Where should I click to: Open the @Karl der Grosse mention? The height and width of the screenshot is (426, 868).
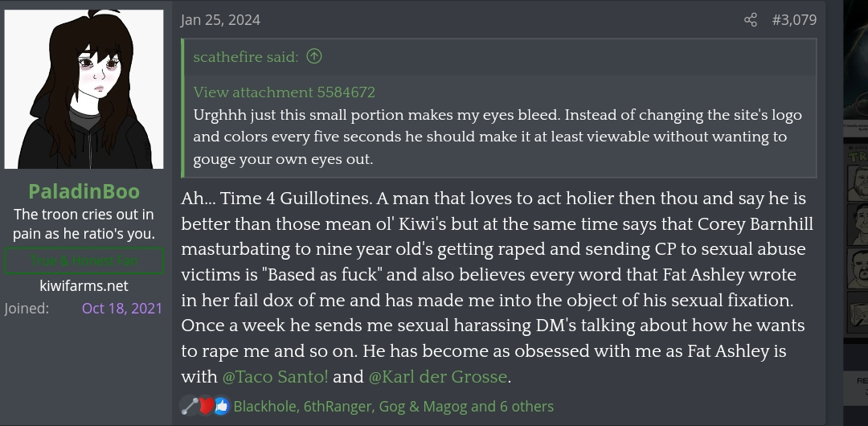pos(438,376)
